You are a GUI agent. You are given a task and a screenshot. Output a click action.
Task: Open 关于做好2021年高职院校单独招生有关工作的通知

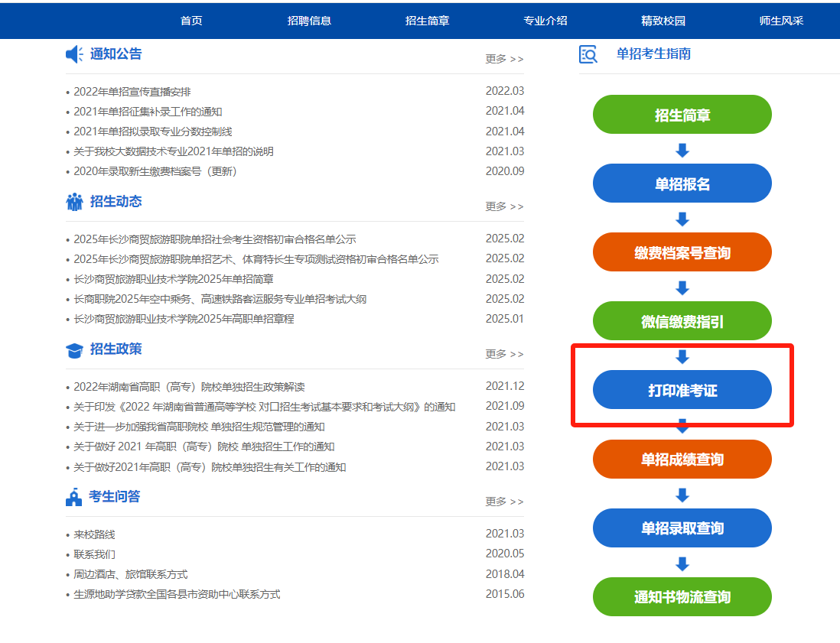click(210, 467)
